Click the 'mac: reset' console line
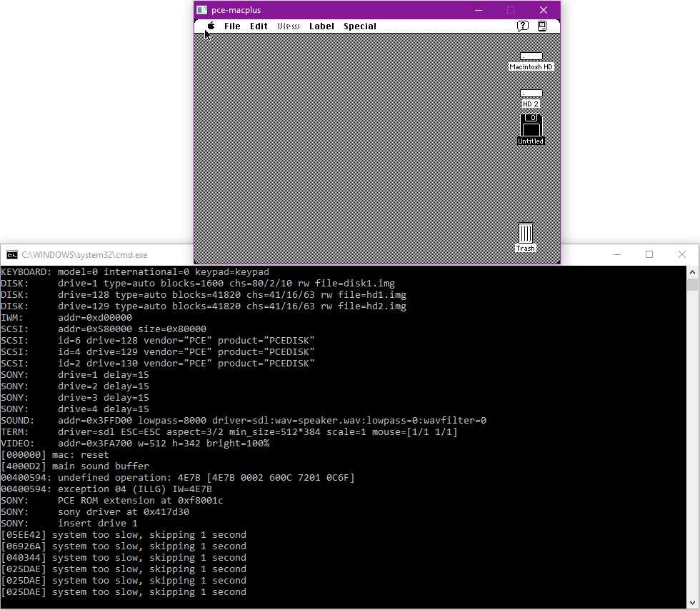This screenshot has width=700, height=610. [x=54, y=454]
